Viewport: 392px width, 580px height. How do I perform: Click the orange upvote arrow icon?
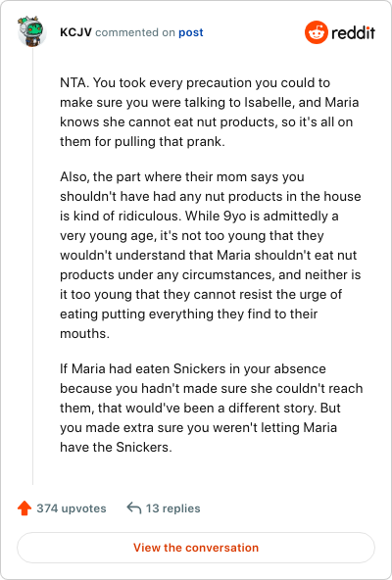24,508
